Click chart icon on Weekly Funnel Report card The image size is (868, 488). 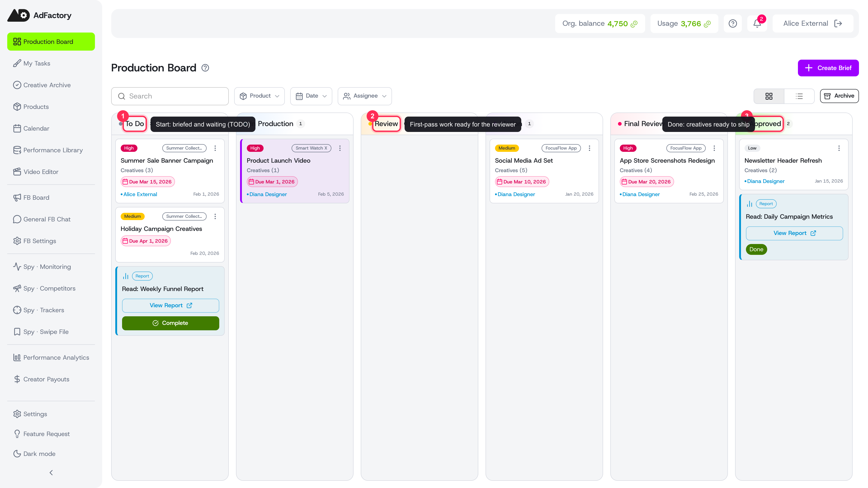coord(126,276)
